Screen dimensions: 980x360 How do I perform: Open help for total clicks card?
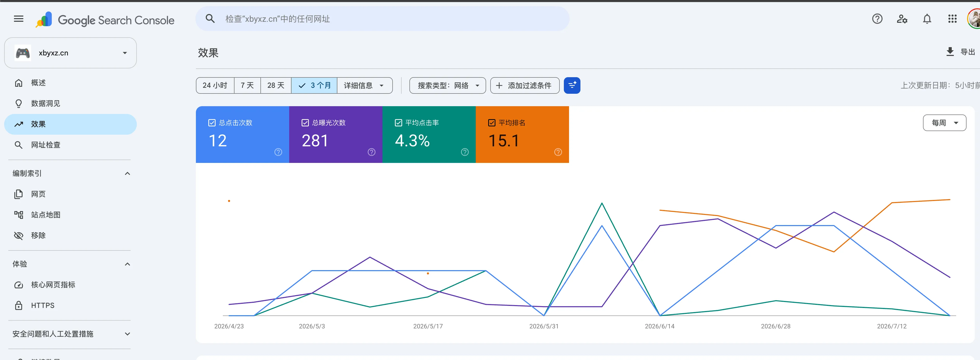coord(278,152)
